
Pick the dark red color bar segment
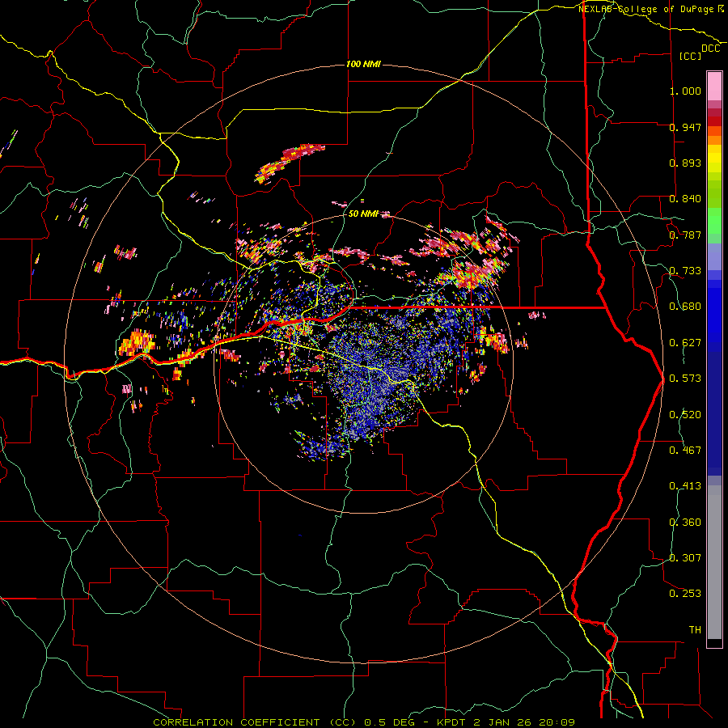[714, 121]
